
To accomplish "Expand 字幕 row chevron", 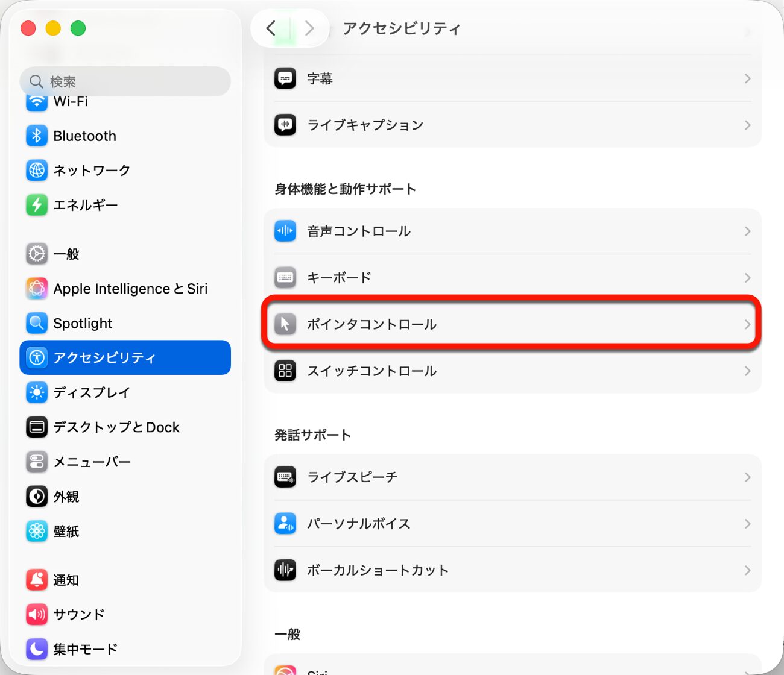I will point(747,78).
